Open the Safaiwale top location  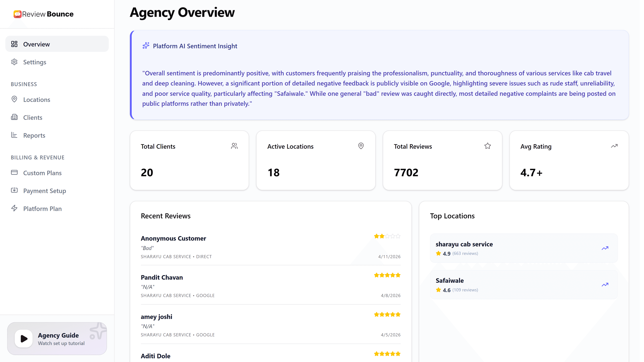[x=524, y=285]
